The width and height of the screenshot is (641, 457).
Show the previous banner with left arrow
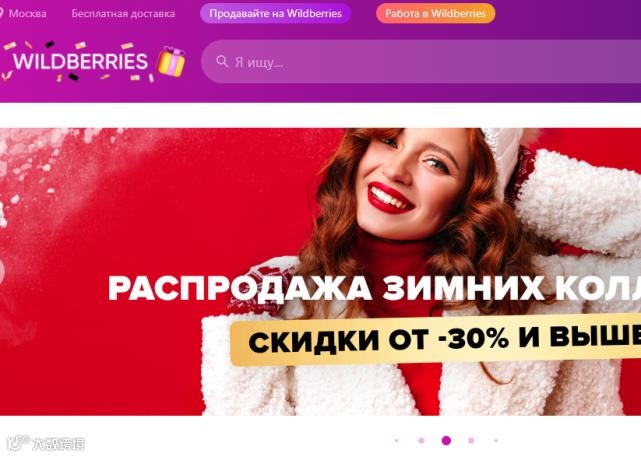coord(2,271)
